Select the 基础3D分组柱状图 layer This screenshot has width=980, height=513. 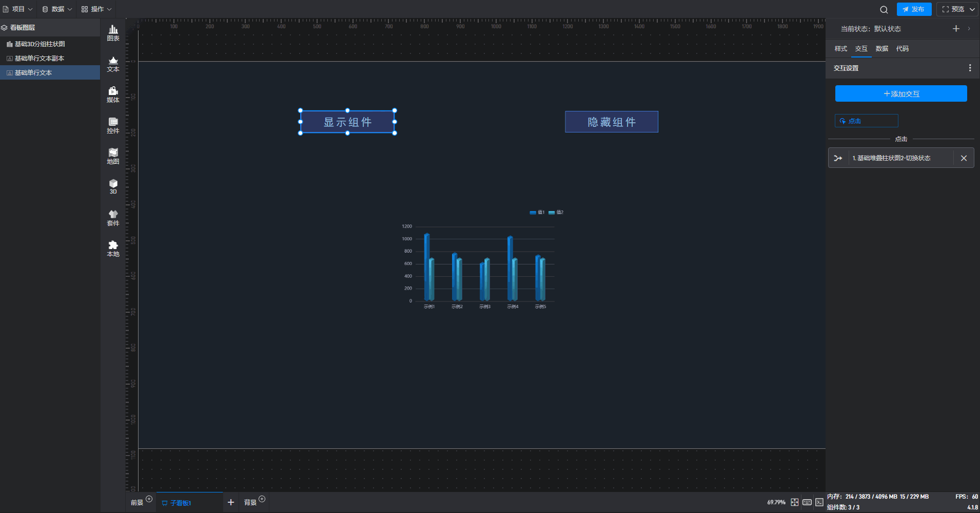[40, 44]
